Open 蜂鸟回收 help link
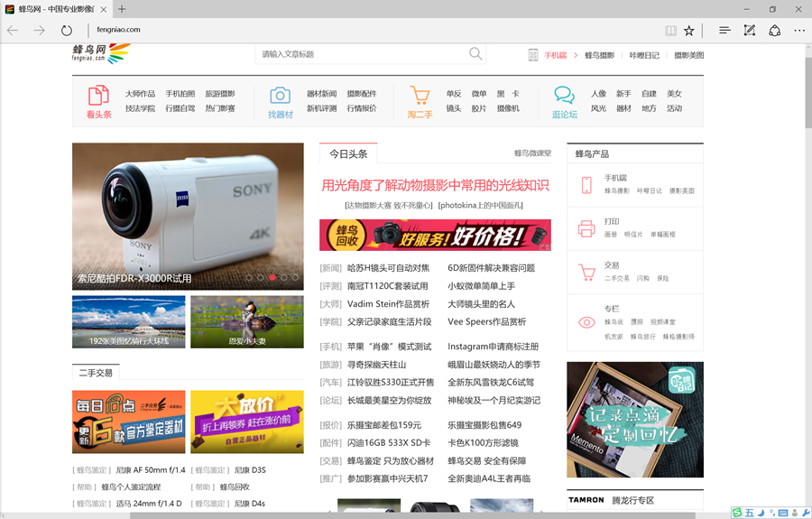The height and width of the screenshot is (519, 812). pyautogui.click(x=235, y=487)
